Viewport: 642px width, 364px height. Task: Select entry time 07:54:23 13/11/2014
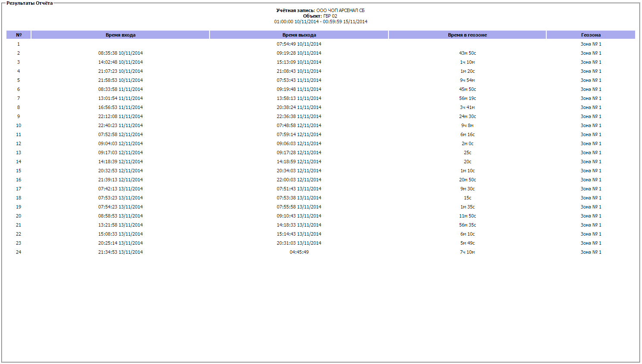[120, 207]
